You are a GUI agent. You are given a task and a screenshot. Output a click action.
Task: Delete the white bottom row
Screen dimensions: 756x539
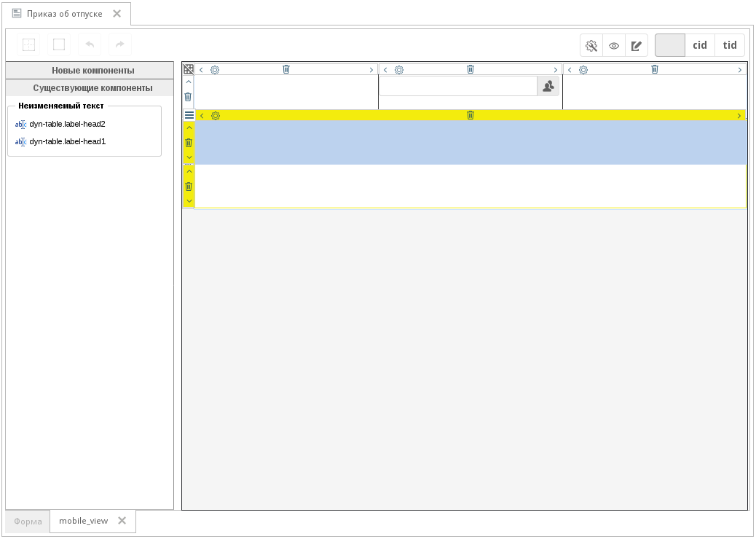tap(189, 186)
